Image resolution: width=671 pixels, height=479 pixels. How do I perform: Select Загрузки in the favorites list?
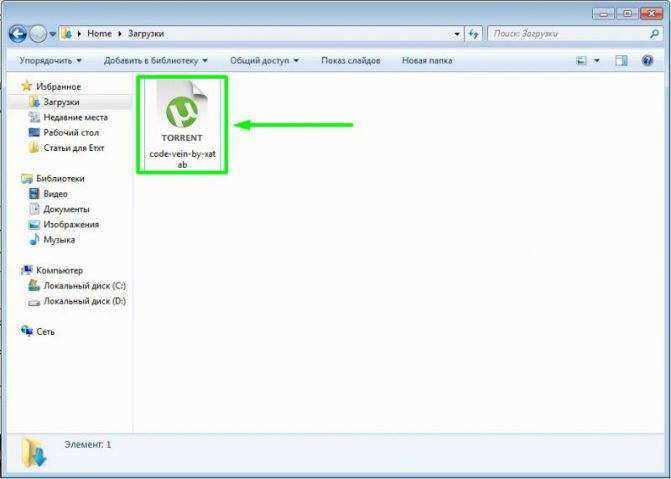(x=61, y=102)
